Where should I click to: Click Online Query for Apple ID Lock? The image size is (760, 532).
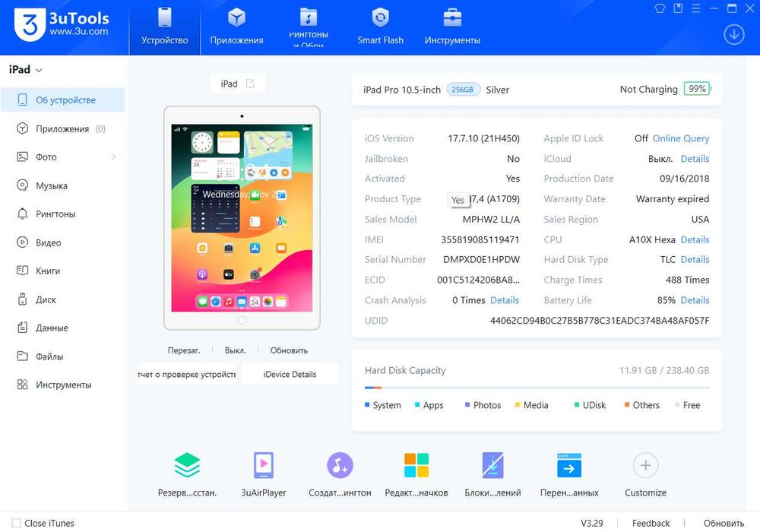pyautogui.click(x=680, y=138)
